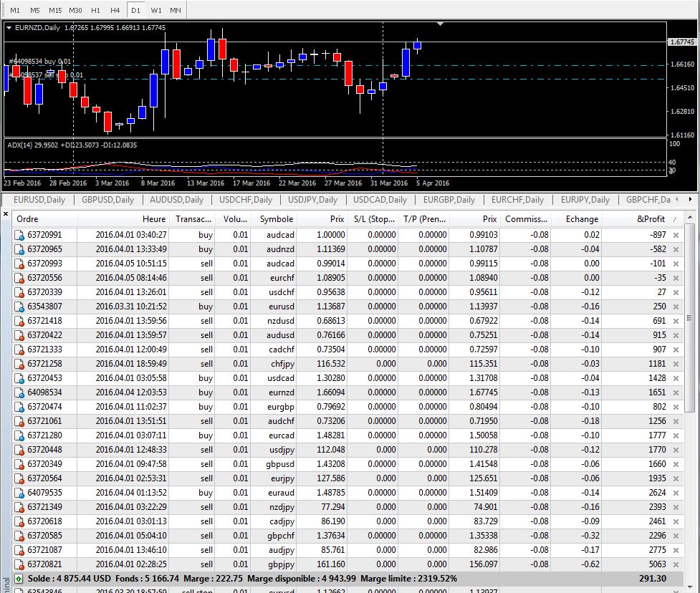Click the eurnzd order 64098534 row icon
The height and width of the screenshot is (593, 700).
20,392
